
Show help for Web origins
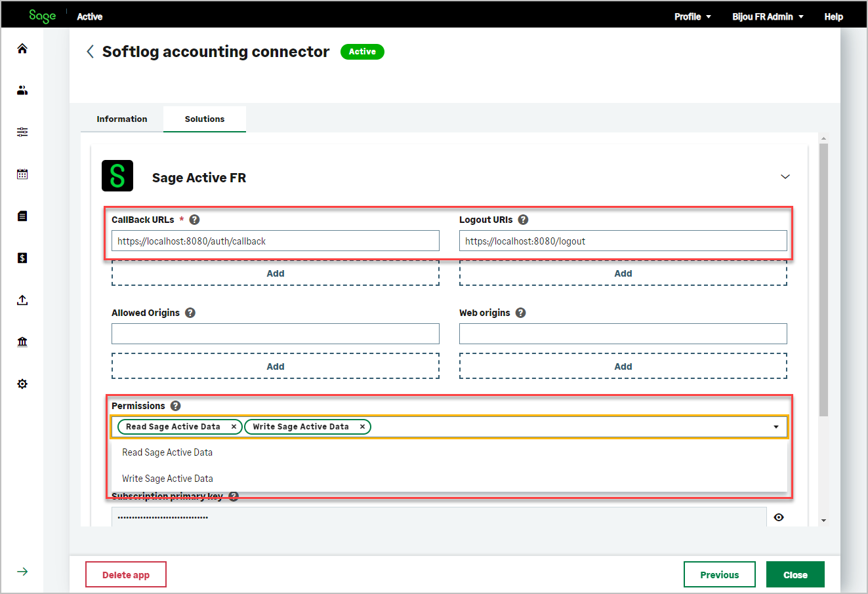coord(520,313)
